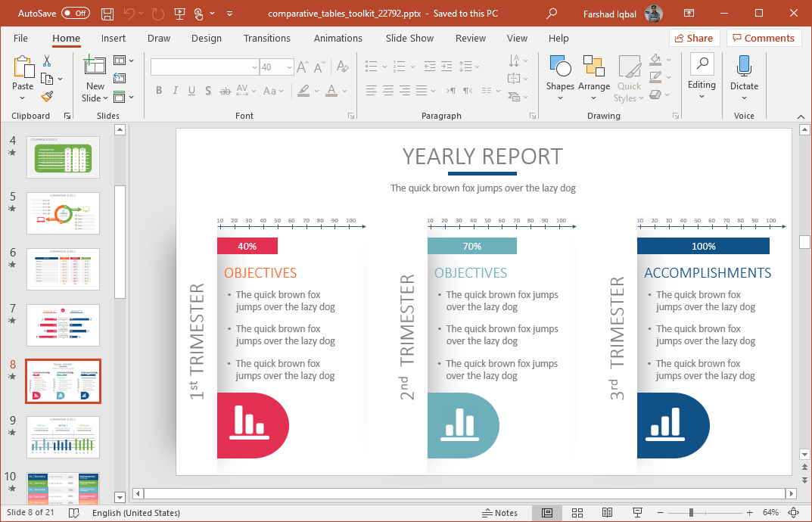Select slide 9 thumbnail

tap(63, 437)
